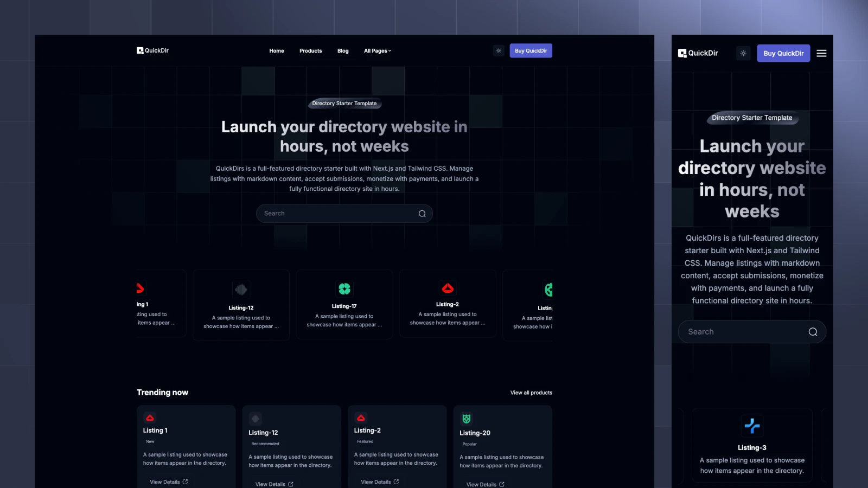Image resolution: width=868 pixels, height=488 pixels.
Task: Click the green shield icon on Listing-20
Action: (465, 418)
